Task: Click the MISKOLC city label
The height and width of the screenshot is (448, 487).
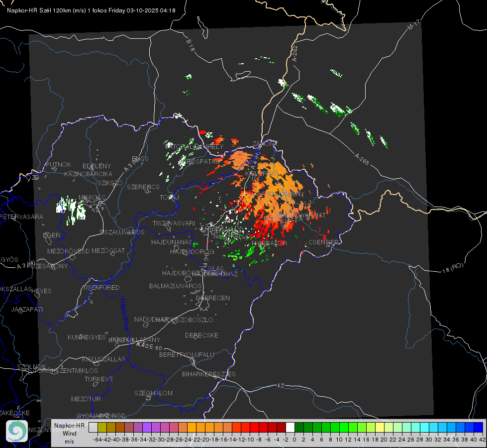Action: tap(92, 198)
